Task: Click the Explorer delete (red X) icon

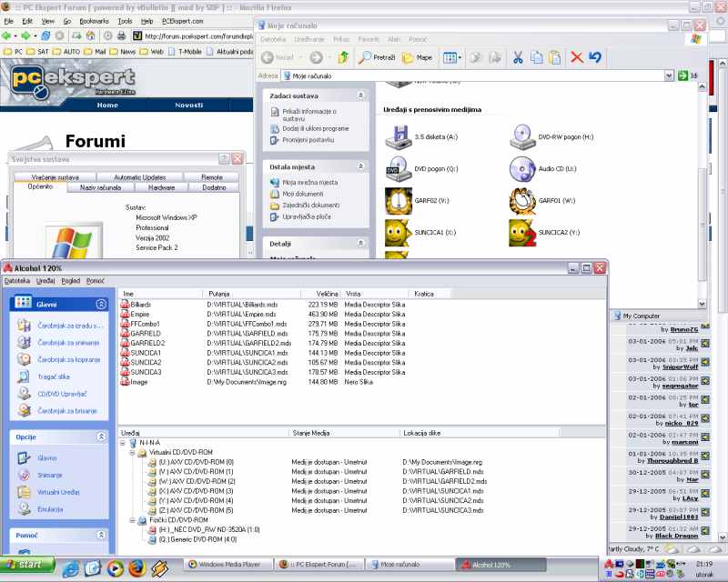Action: click(x=576, y=57)
